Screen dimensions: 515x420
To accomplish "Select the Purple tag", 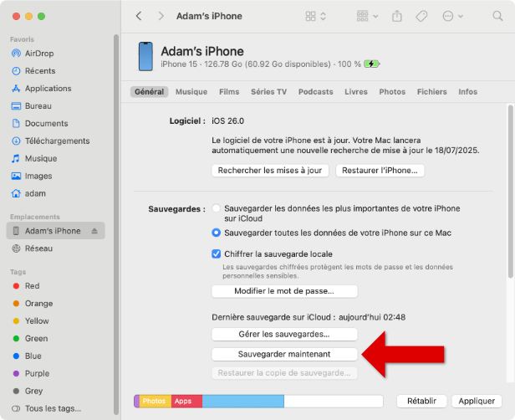I will click(37, 373).
